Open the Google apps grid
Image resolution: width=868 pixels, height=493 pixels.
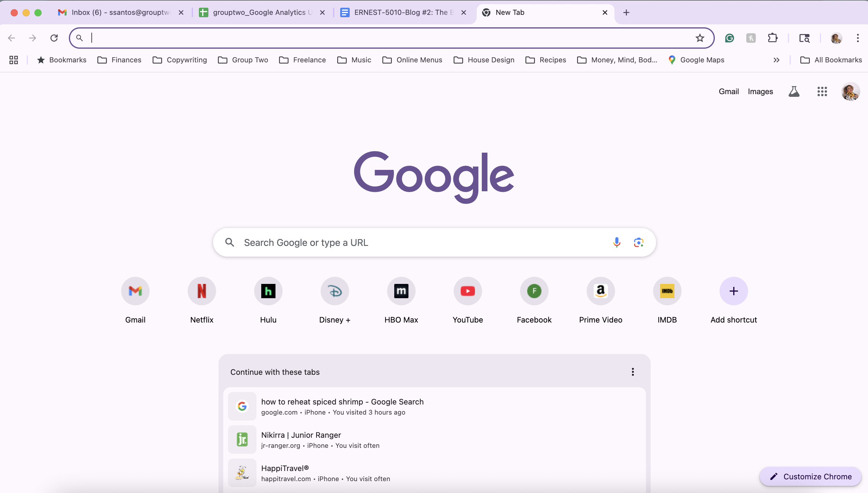(822, 91)
